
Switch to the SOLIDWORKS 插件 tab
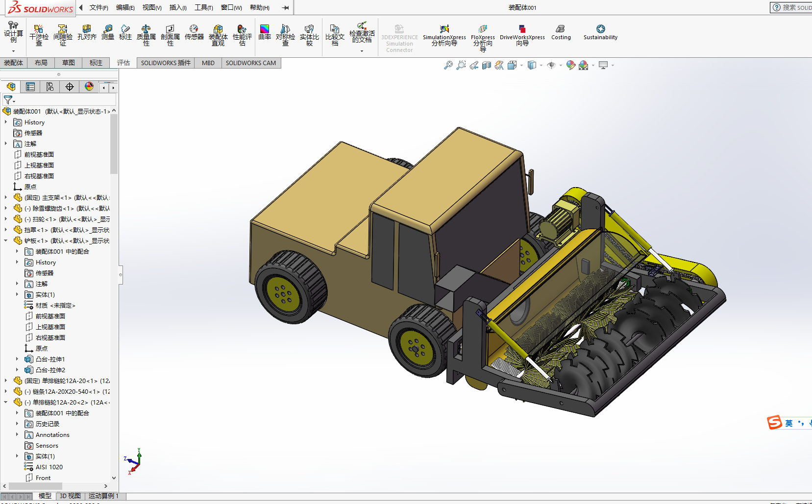[166, 63]
